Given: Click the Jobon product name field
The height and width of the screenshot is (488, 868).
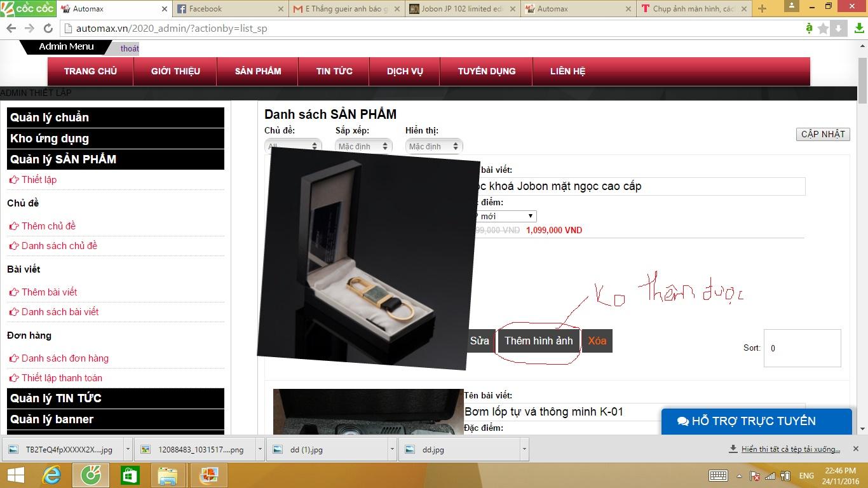Looking at the screenshot, I should [x=635, y=186].
